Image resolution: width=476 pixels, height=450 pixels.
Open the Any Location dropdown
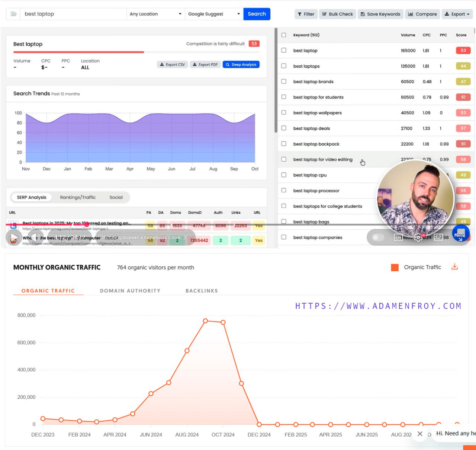pyautogui.click(x=155, y=14)
